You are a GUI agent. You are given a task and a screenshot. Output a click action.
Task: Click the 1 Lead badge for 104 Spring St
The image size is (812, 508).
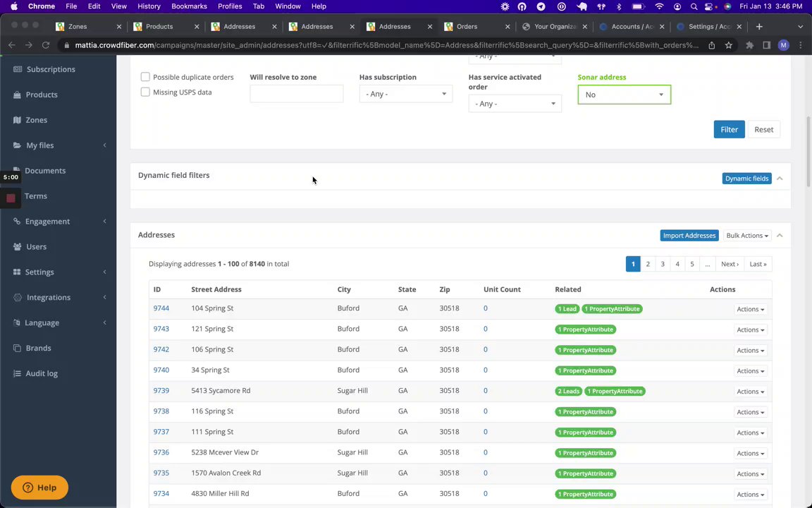pyautogui.click(x=567, y=309)
